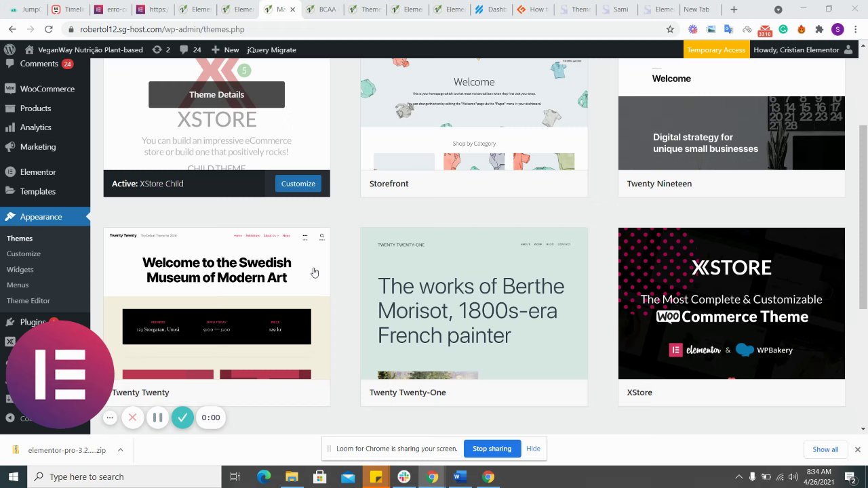
Task: Open the Howdy, Cristian Elementor account menu
Action: 803,49
